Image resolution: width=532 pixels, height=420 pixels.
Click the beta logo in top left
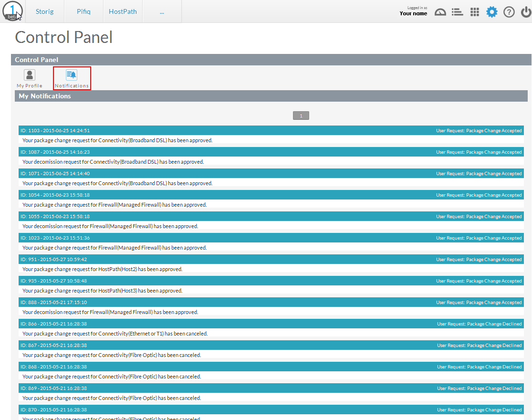[12, 11]
